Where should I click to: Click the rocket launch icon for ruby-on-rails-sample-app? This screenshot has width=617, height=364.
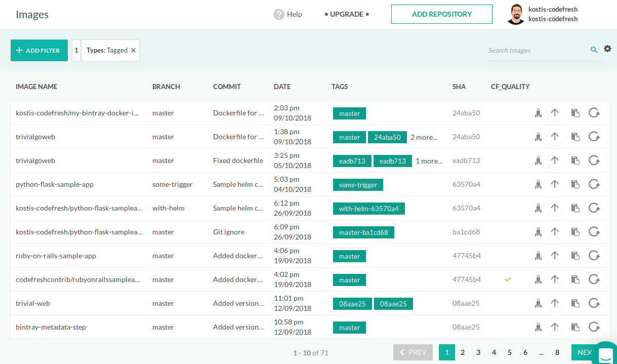pyautogui.click(x=538, y=256)
